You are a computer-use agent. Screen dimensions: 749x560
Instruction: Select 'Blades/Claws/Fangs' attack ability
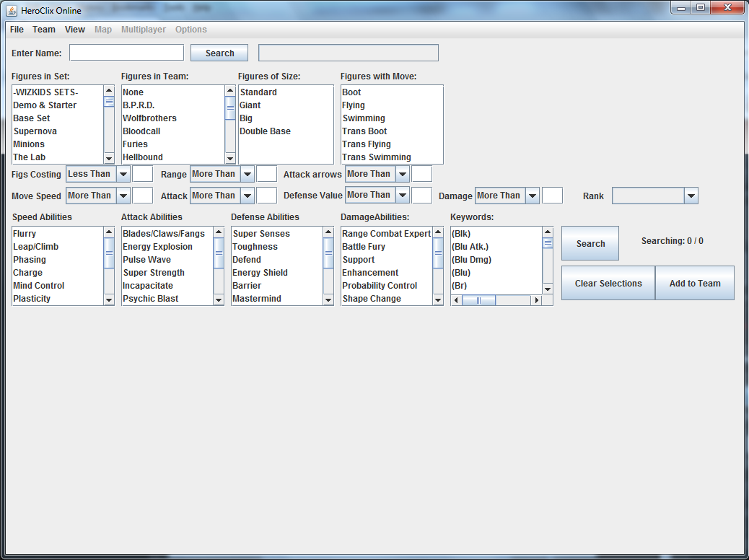click(x=167, y=234)
